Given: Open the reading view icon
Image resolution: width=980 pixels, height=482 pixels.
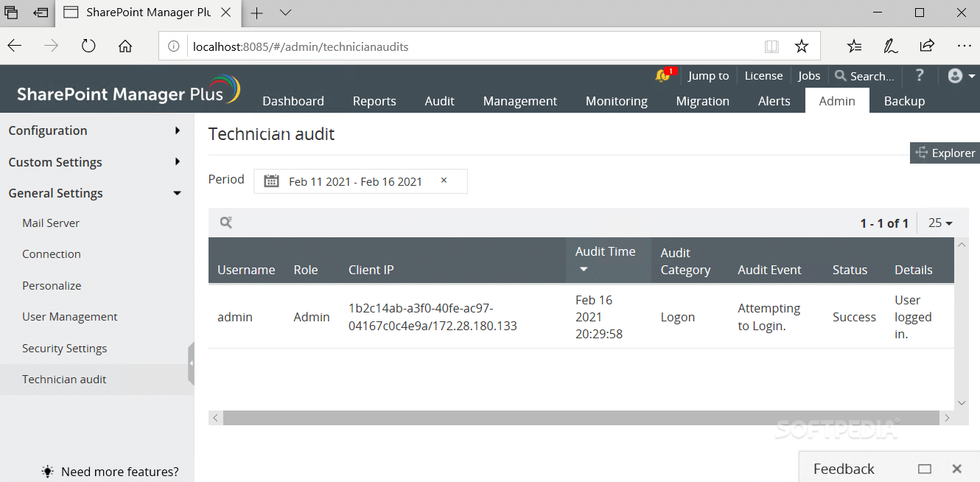Looking at the screenshot, I should coord(771,46).
